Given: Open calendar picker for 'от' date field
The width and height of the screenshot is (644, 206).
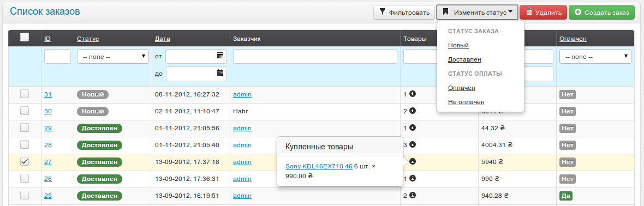Looking at the screenshot, I should click(220, 56).
